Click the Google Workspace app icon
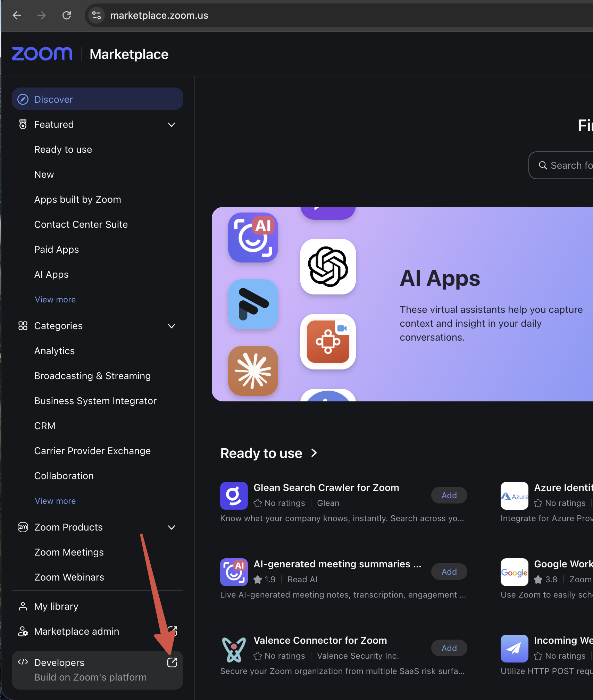The width and height of the screenshot is (593, 700). 515,572
